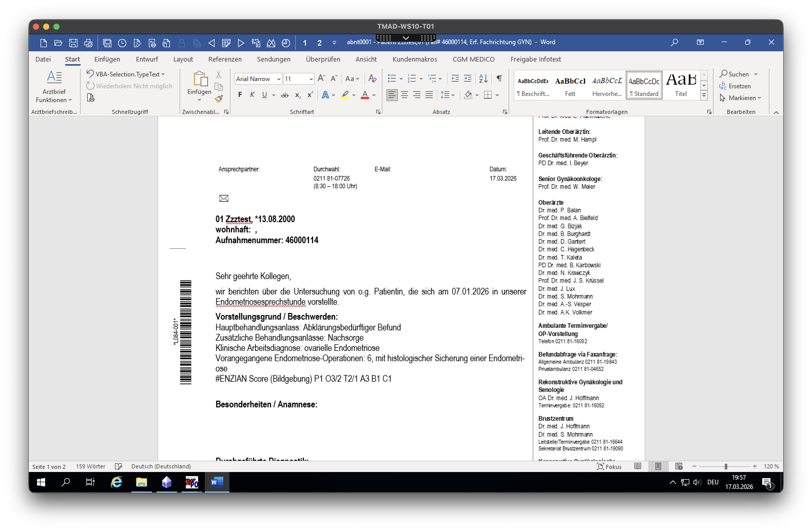Viewport: 812px width, 531px height.
Task: Click the bullet list icon
Action: click(x=392, y=78)
